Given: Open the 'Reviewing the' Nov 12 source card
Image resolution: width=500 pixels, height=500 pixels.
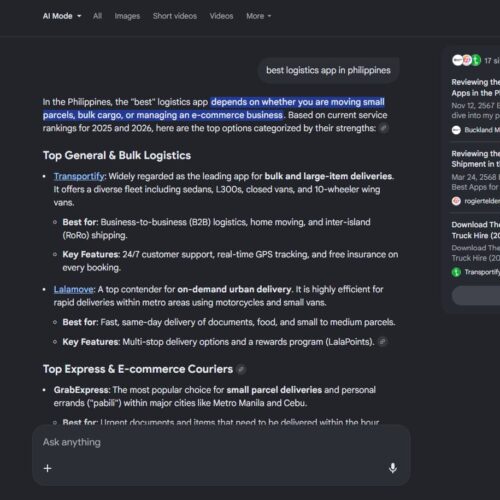Looking at the screenshot, I should (x=476, y=107).
